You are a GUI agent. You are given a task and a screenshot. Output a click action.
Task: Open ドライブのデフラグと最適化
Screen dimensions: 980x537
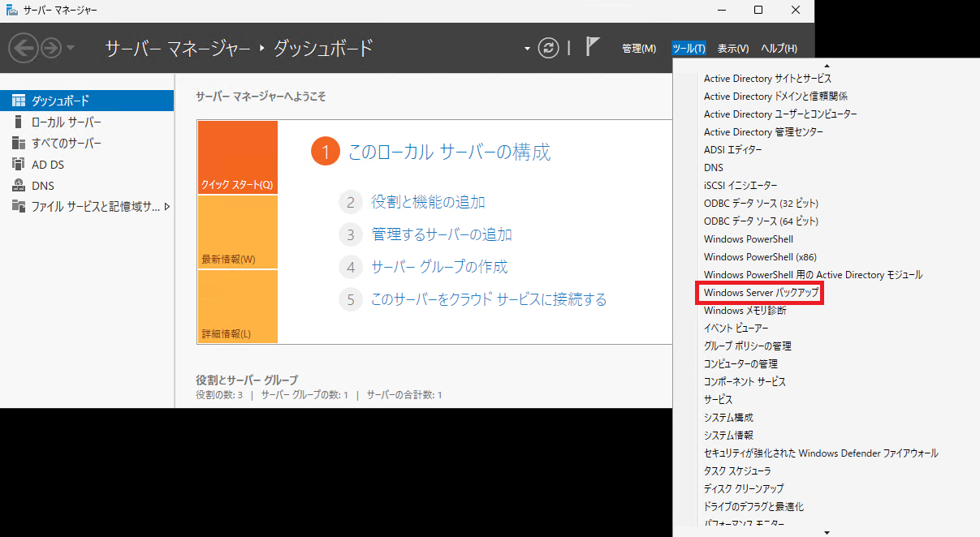coord(753,507)
